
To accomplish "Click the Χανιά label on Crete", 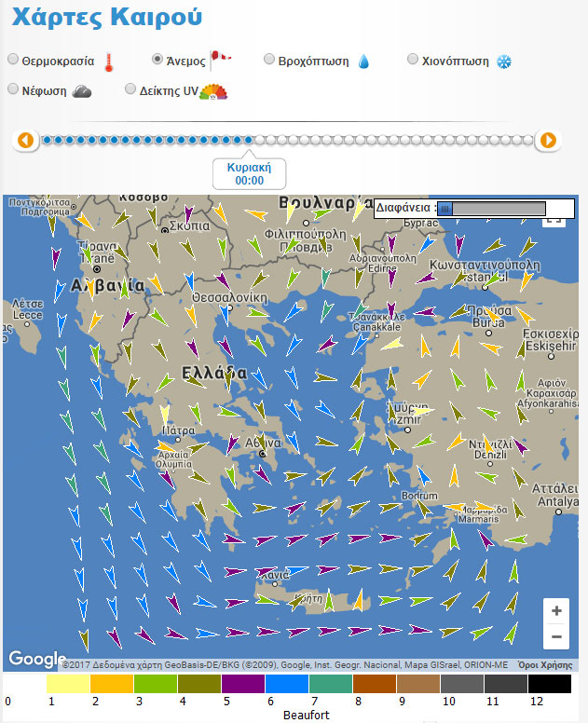I will pyautogui.click(x=275, y=575).
